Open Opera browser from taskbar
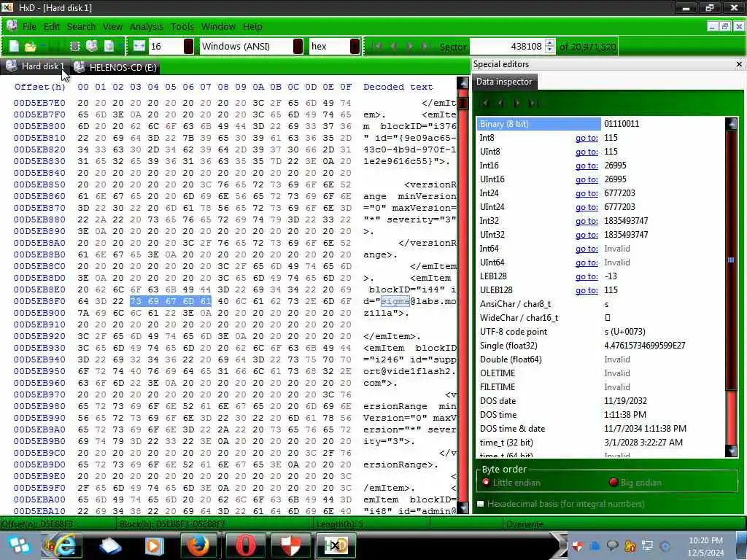 pyautogui.click(x=245, y=545)
